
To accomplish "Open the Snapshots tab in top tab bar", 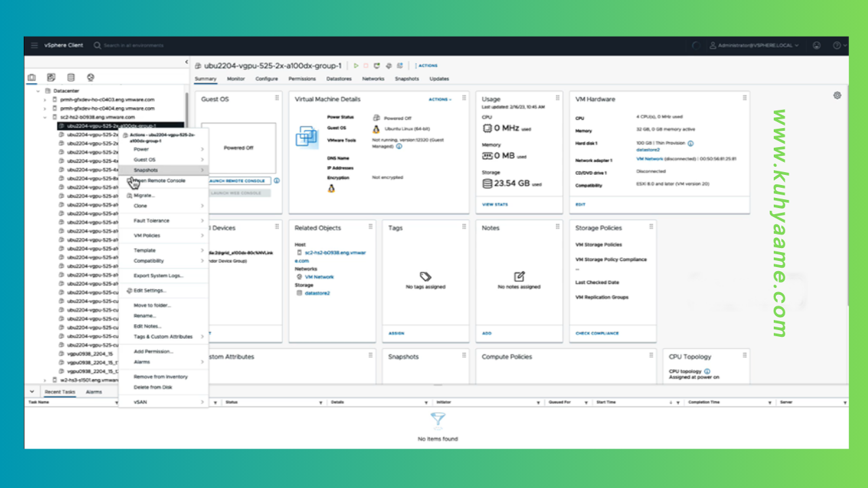I will pyautogui.click(x=407, y=79).
